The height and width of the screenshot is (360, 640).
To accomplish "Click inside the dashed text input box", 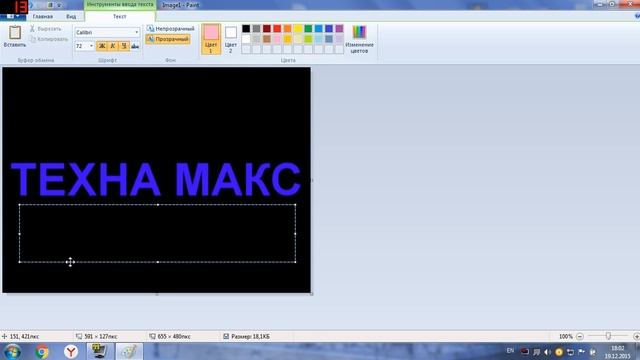I will coord(158,233).
